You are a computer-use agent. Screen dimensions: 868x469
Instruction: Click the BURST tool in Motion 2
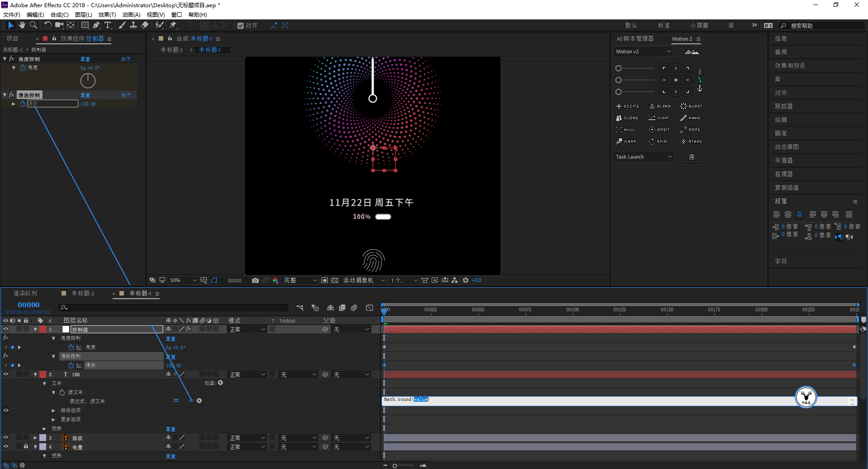click(x=691, y=106)
